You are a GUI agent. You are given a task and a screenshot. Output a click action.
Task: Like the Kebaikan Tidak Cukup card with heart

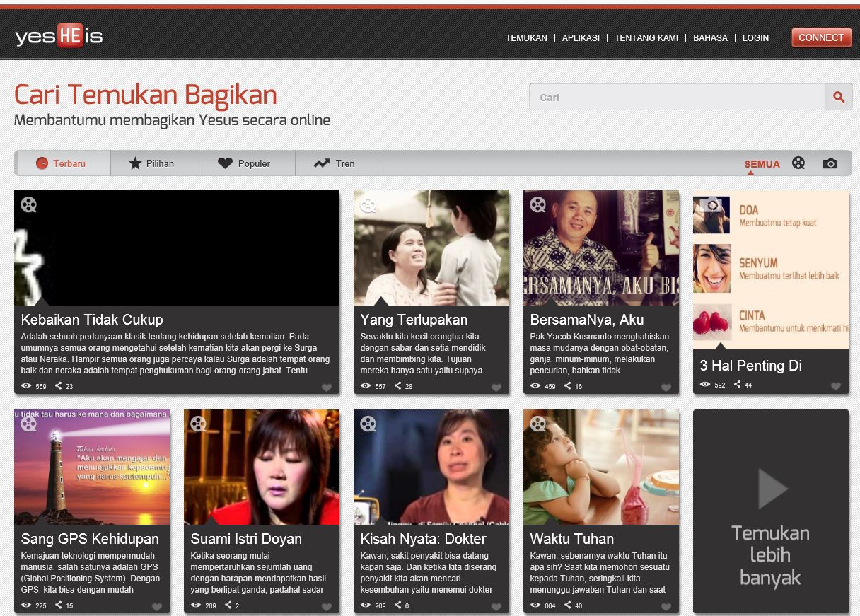click(326, 388)
